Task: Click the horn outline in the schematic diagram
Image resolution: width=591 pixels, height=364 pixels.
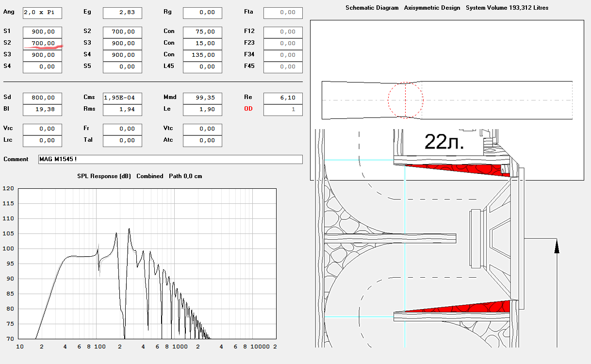Action: pos(447,100)
